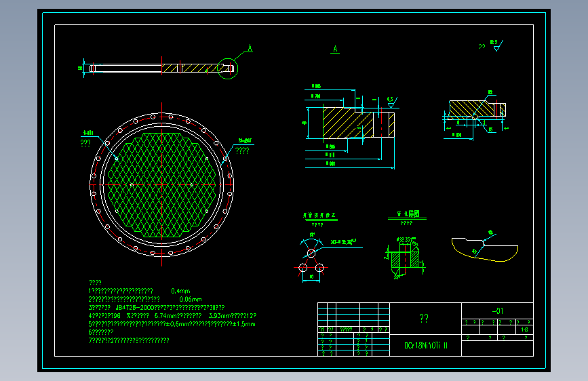Select the note line starting with '7'

129,340
